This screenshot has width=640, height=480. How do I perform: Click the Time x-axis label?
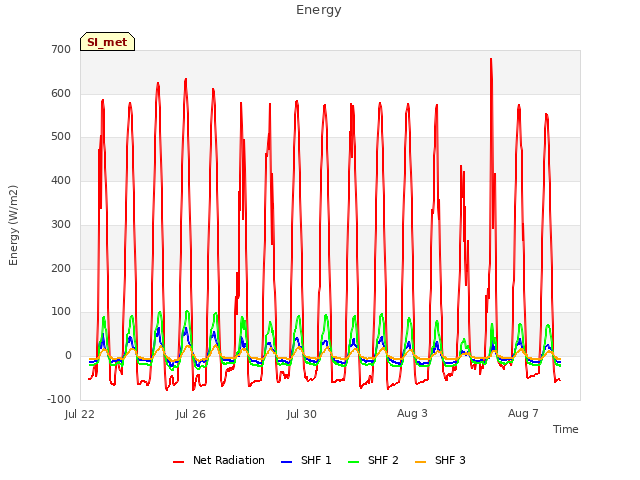pyautogui.click(x=566, y=429)
